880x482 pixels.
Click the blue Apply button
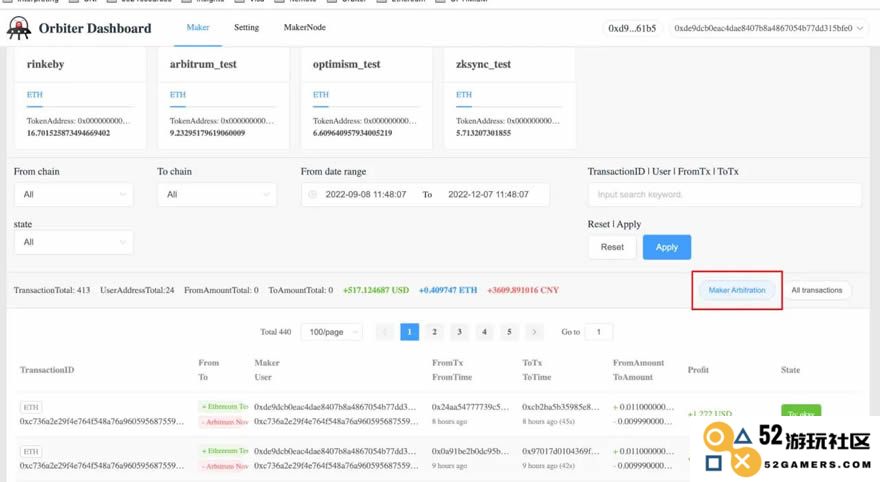tap(667, 247)
